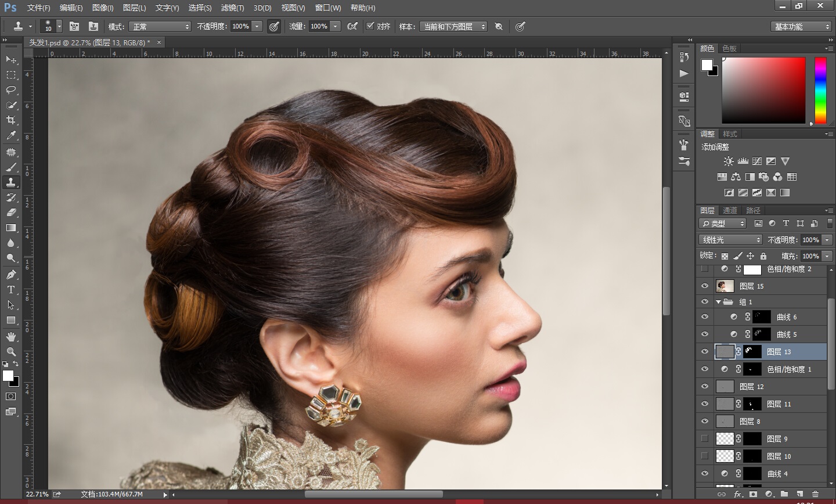
Task: Open the workspace dropdown 基本功能
Action: click(x=801, y=27)
